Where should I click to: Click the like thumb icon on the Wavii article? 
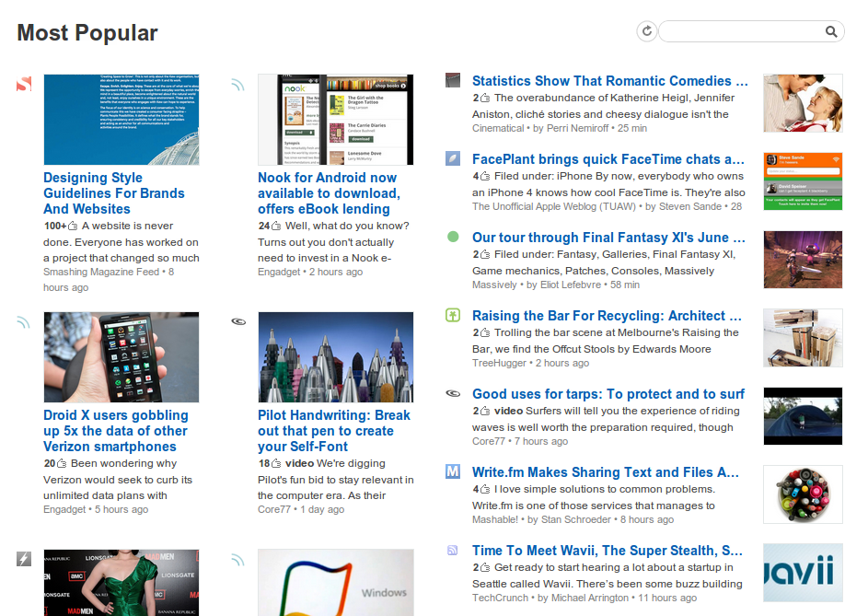click(485, 568)
